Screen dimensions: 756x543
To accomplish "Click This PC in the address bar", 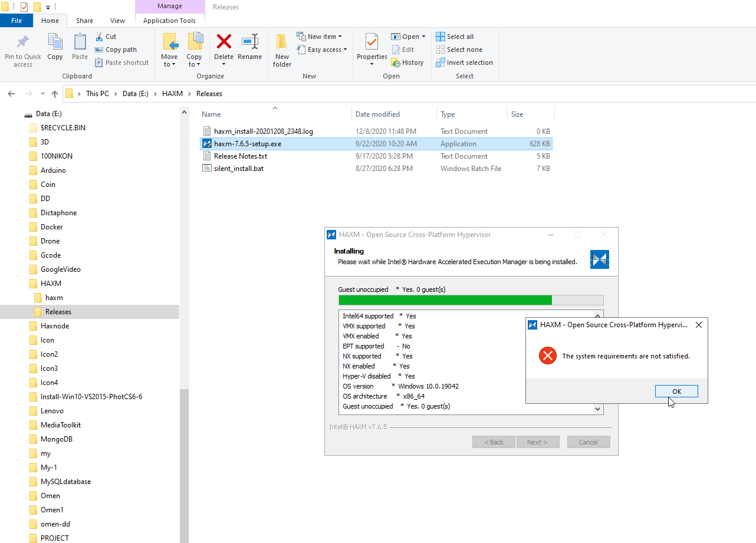I will pyautogui.click(x=97, y=94).
